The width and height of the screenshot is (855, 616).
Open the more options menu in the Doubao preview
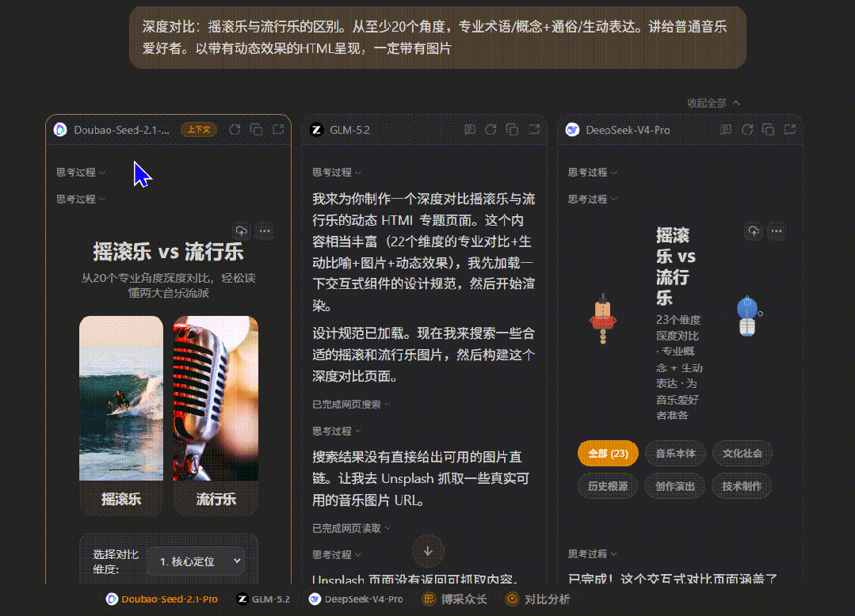(x=265, y=231)
